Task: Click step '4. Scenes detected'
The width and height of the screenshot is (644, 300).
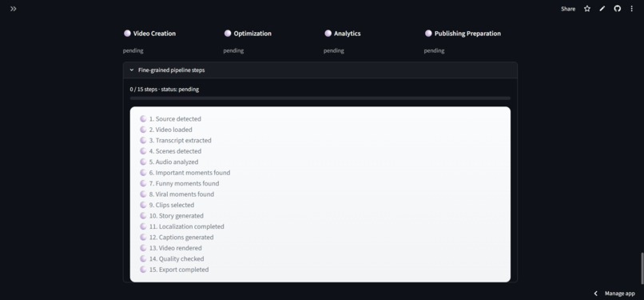Action: (175, 151)
